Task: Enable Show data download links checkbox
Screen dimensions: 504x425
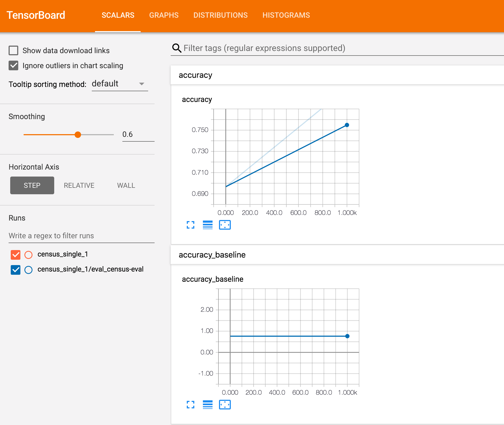Action: click(x=13, y=50)
